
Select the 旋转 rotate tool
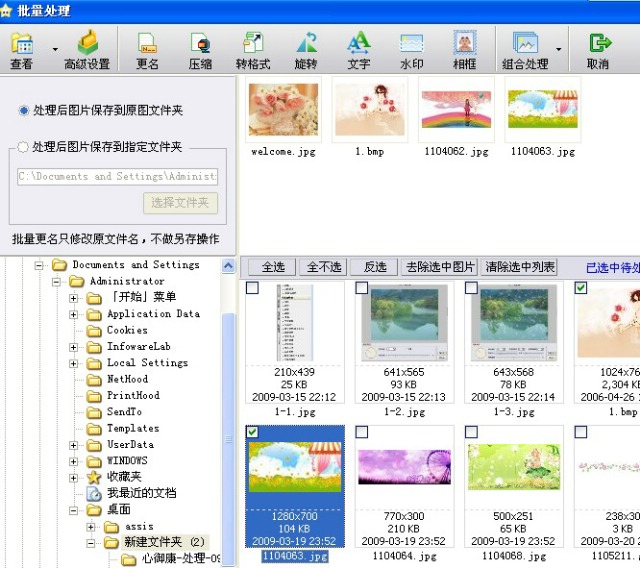click(306, 51)
